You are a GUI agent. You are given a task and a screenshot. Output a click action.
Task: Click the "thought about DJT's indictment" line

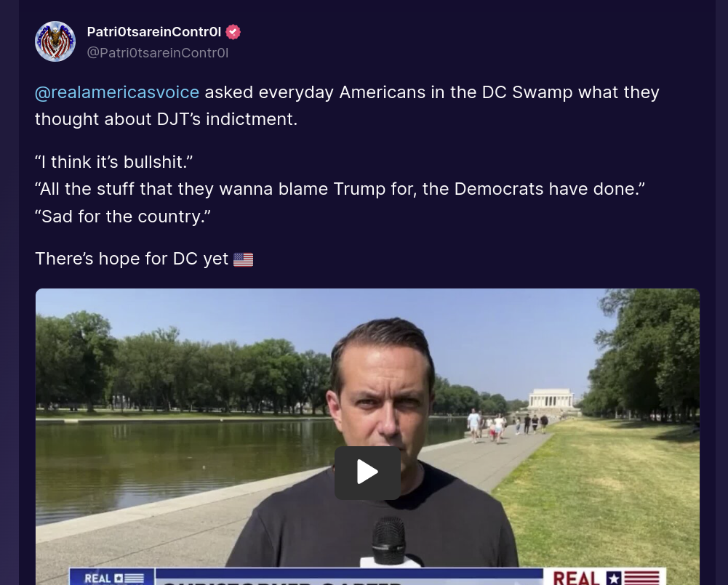pyautogui.click(x=167, y=119)
